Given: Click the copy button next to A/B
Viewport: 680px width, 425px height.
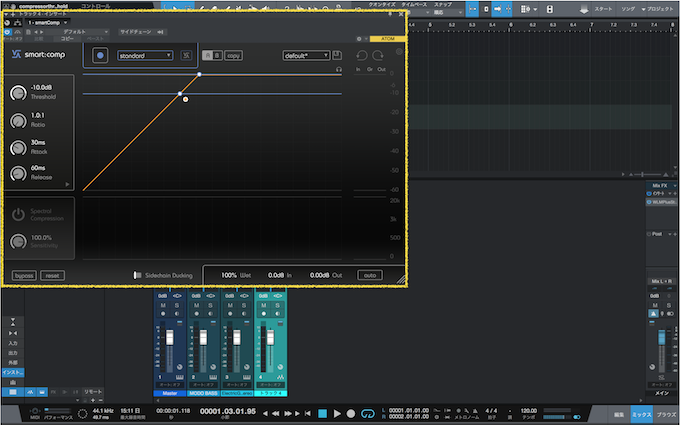Looking at the screenshot, I should pos(233,56).
